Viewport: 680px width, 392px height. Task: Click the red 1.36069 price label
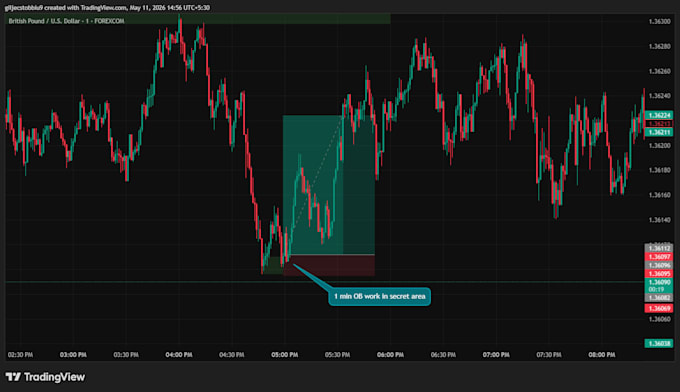(x=659, y=308)
